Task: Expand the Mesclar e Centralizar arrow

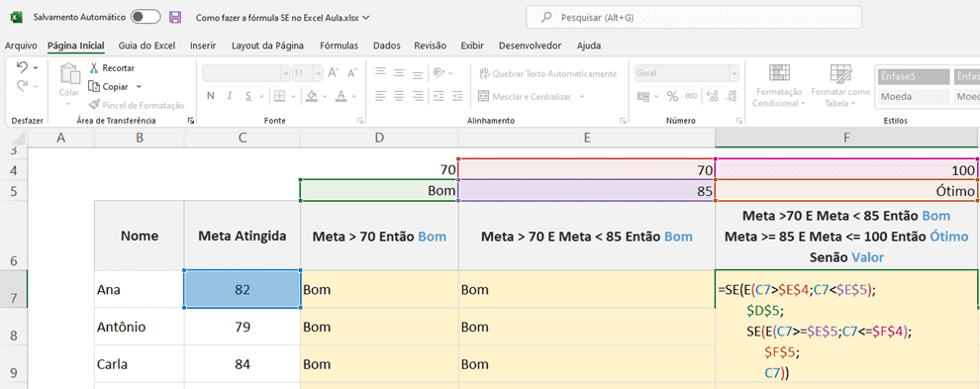Action: click(x=582, y=97)
